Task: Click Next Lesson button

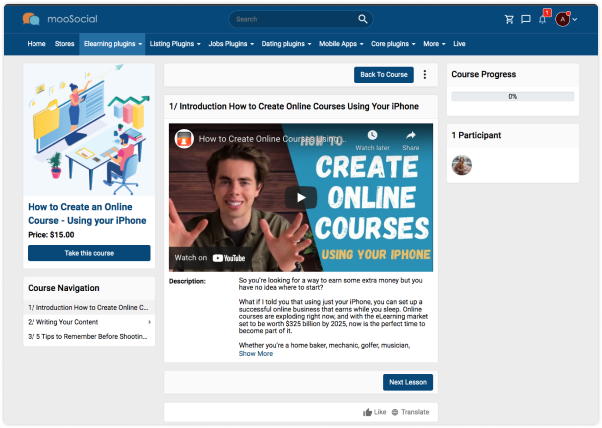Action: pyautogui.click(x=408, y=382)
